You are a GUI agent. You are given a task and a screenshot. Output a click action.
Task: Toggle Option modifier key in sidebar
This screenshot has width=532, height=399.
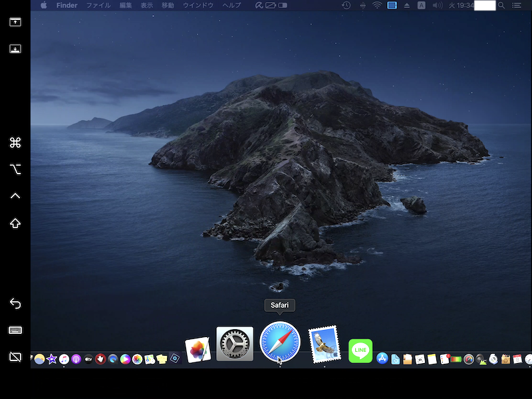(x=15, y=169)
